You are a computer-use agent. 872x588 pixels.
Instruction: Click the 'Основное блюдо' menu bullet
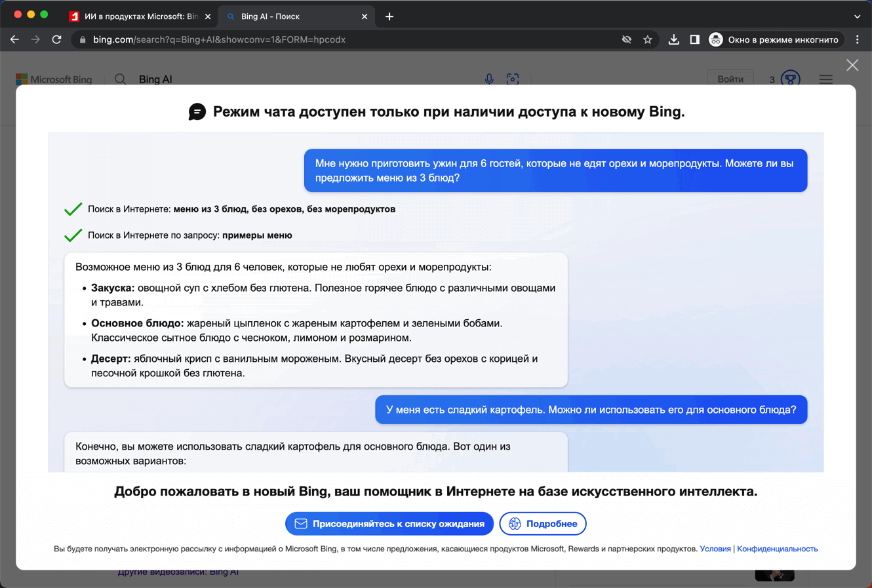pyautogui.click(x=297, y=330)
